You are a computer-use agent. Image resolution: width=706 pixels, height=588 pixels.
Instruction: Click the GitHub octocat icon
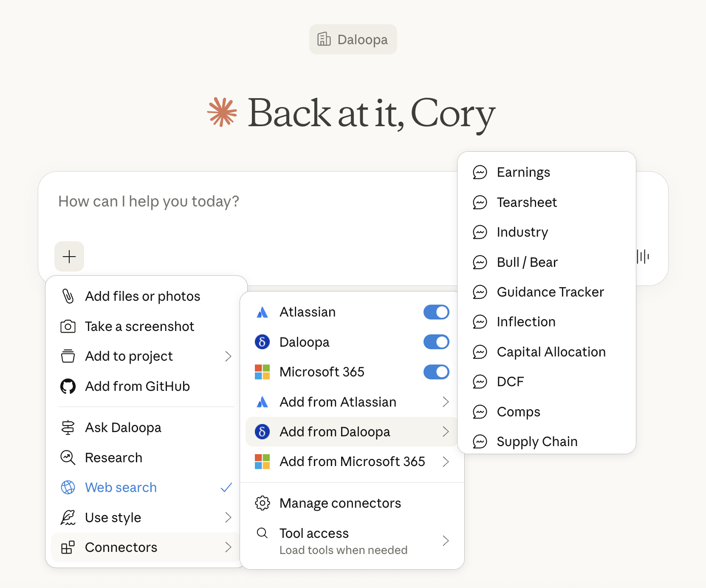[68, 386]
